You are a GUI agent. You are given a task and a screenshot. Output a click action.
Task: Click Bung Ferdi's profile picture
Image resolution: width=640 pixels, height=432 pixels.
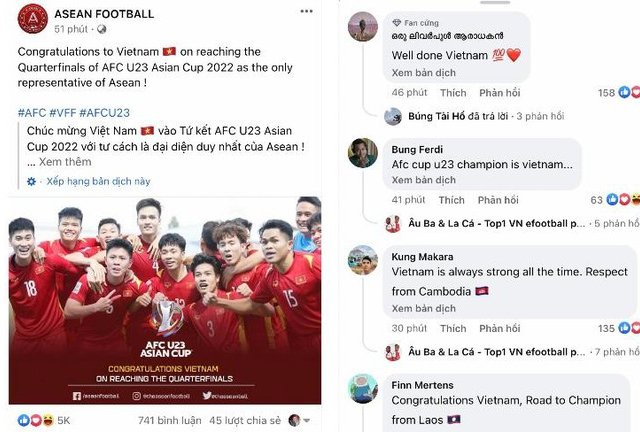point(362,153)
